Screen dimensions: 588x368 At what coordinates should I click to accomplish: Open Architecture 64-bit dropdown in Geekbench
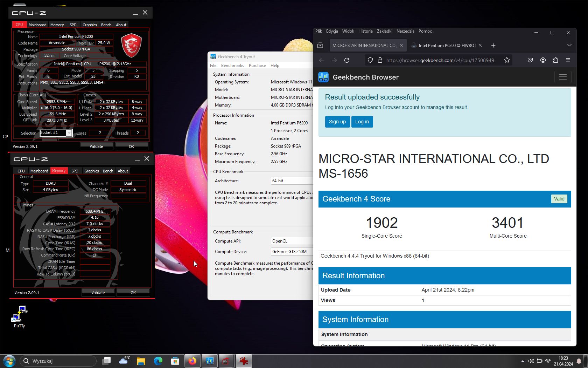coord(292,181)
